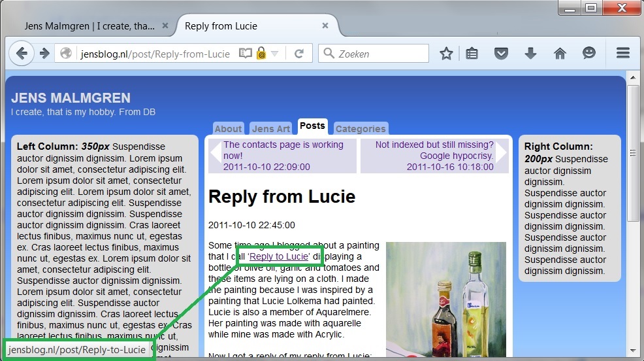Go back using the browser back arrow
Image resolution: width=644 pixels, height=361 pixels.
coord(22,53)
